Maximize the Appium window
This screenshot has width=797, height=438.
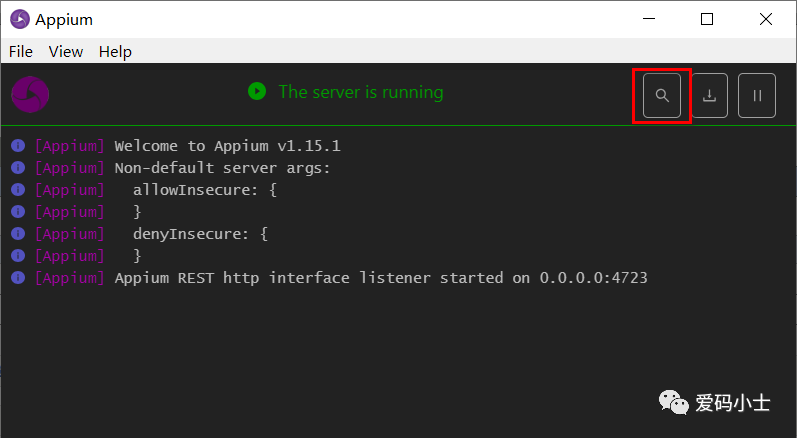coord(707,19)
